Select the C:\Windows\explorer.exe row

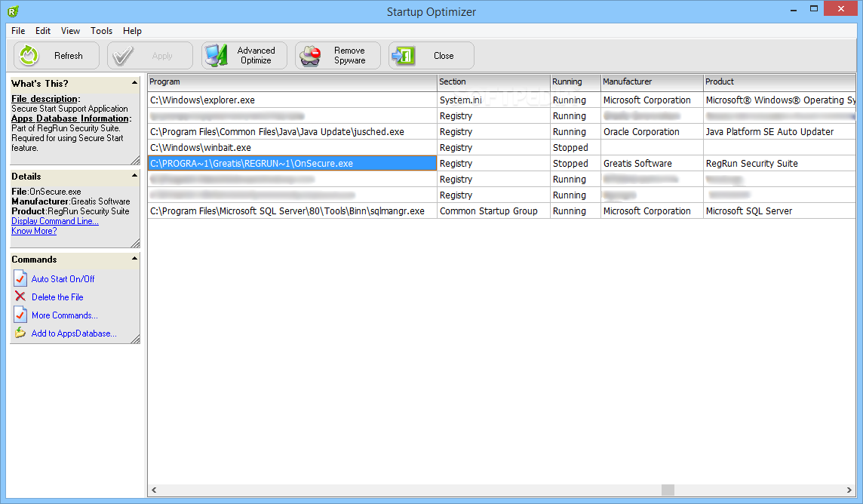point(502,100)
